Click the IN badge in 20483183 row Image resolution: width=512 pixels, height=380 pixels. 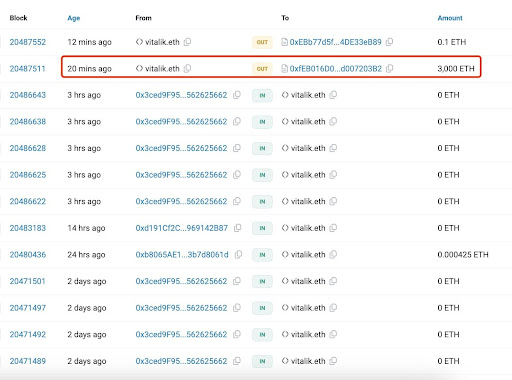[262, 228]
